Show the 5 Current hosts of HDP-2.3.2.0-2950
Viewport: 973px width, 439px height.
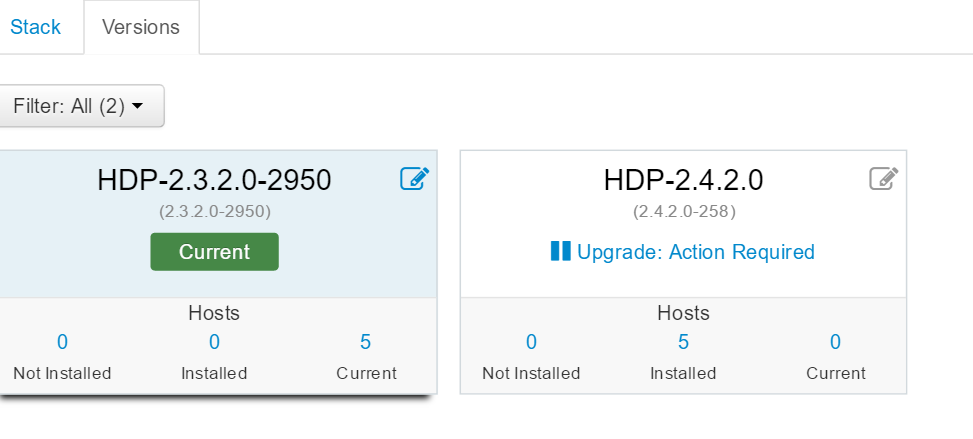coord(366,342)
